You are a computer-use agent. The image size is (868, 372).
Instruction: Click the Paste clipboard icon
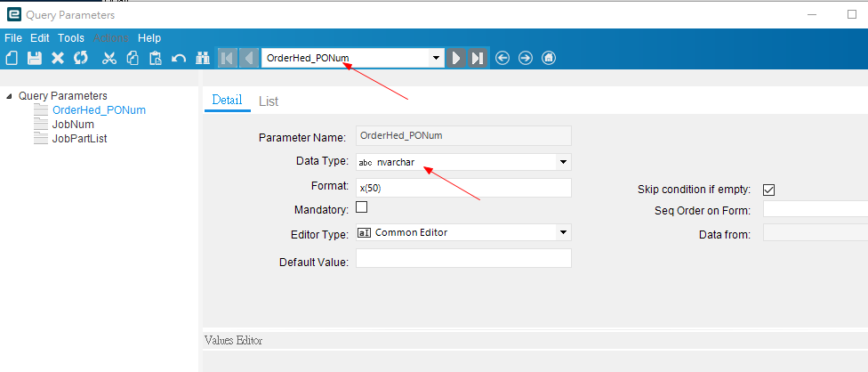pos(156,58)
